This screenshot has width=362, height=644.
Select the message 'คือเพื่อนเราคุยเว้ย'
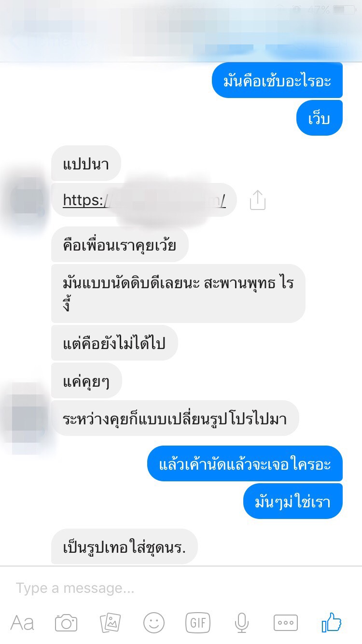(120, 244)
